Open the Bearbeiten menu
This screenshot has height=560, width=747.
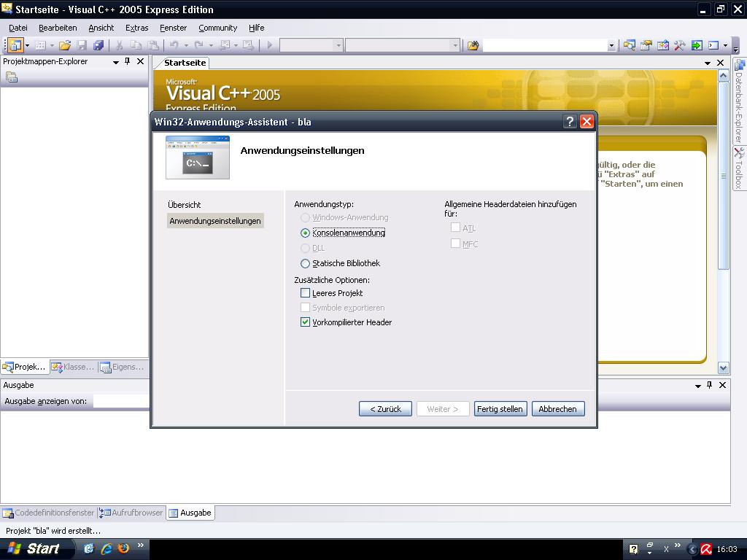tap(58, 28)
